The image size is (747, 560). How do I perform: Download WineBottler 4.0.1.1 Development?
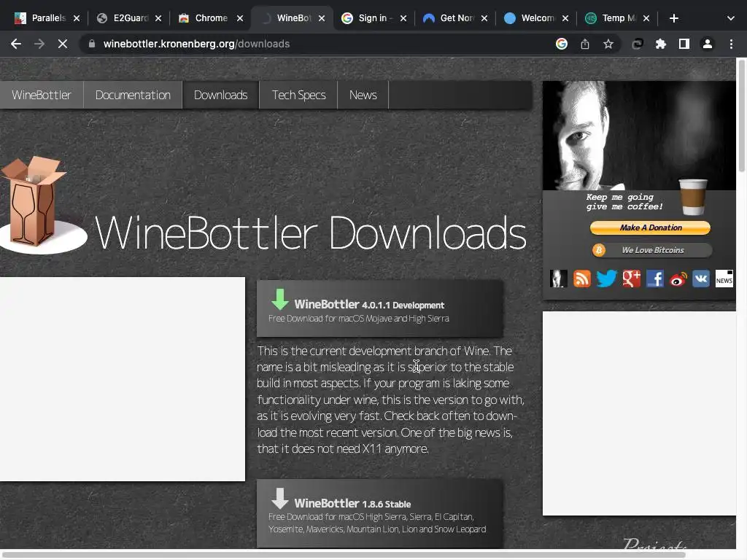pyautogui.click(x=379, y=308)
